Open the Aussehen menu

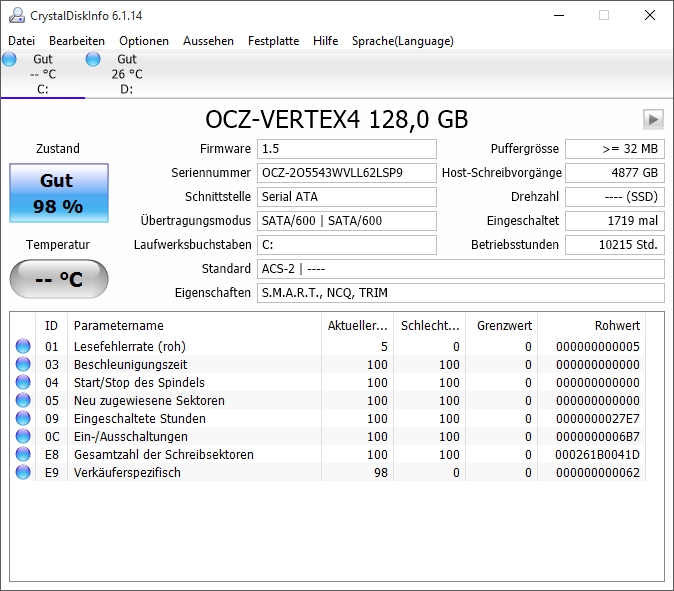[x=208, y=41]
